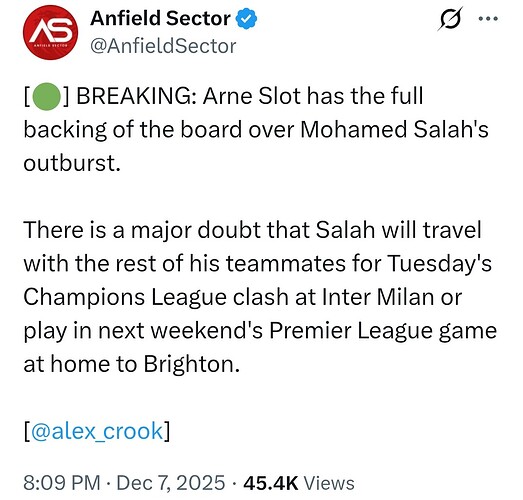Open the three-dot more options menu
Image resolution: width=523 pixels, height=500 pixels.
(488, 19)
